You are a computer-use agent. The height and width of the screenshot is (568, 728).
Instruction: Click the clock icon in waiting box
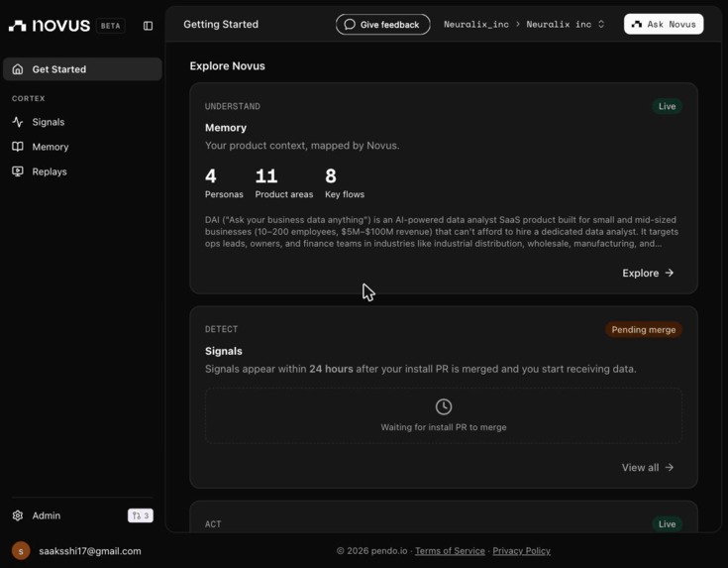444,406
